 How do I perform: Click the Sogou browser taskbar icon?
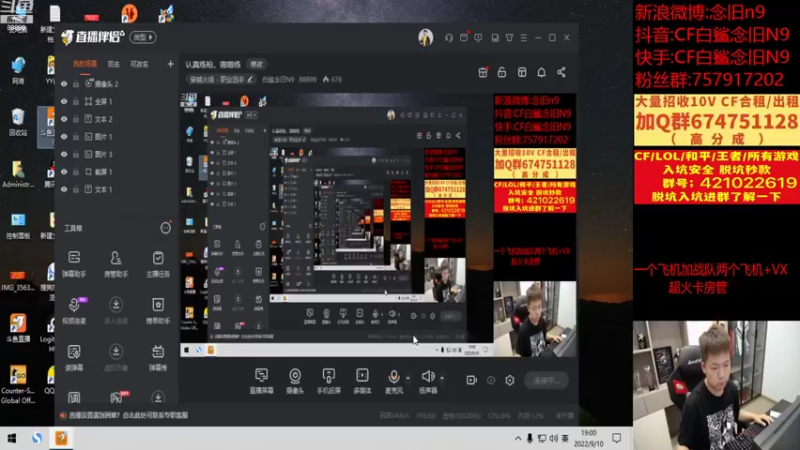point(37,438)
